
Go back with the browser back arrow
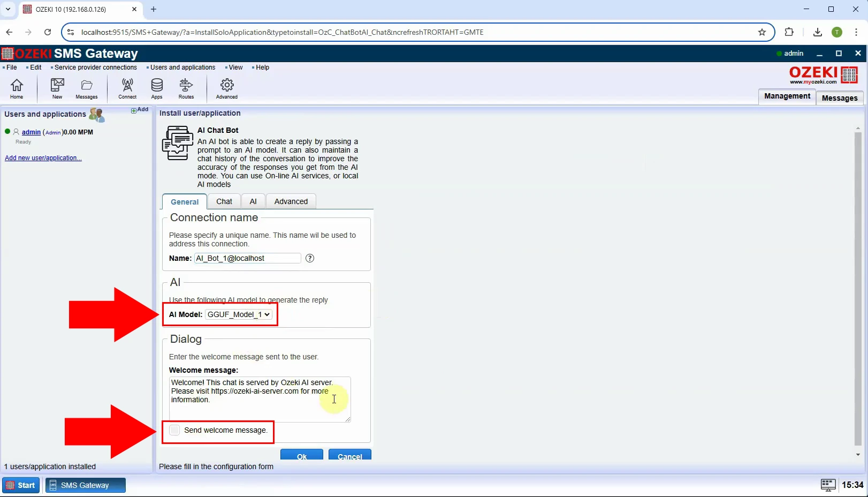point(9,32)
